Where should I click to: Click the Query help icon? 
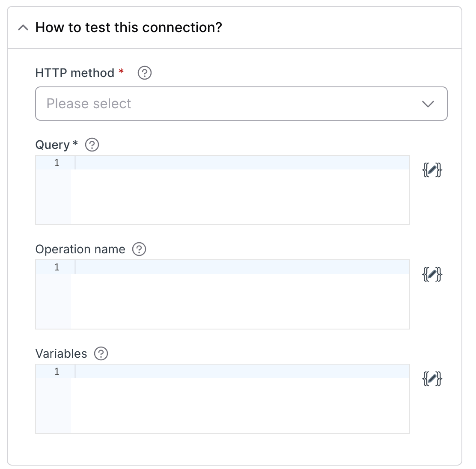click(91, 145)
